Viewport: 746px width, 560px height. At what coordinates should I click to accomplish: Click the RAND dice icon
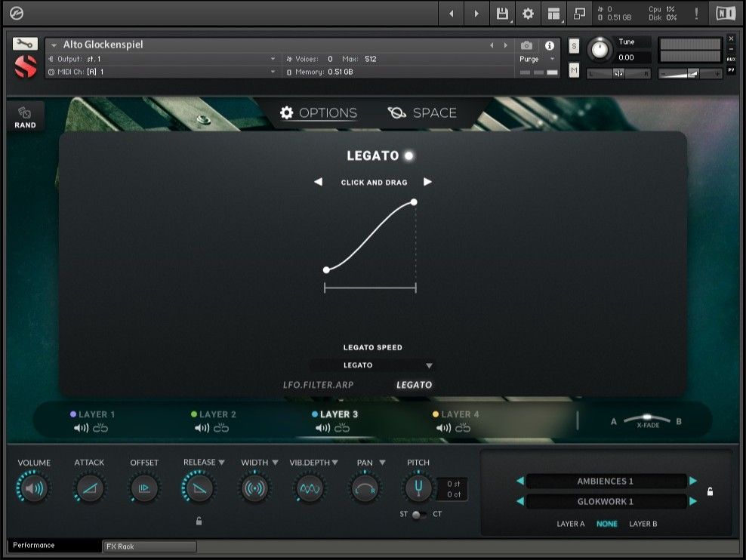(x=24, y=112)
